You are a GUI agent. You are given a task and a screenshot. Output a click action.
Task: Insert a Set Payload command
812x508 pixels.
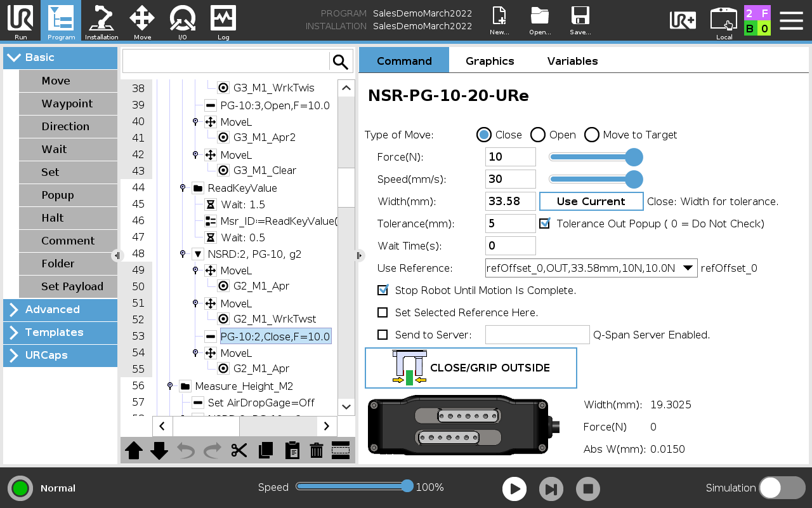(68, 286)
